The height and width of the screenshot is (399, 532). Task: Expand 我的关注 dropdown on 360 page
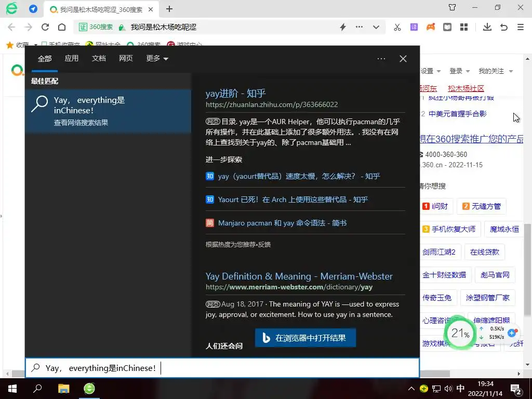(x=495, y=71)
